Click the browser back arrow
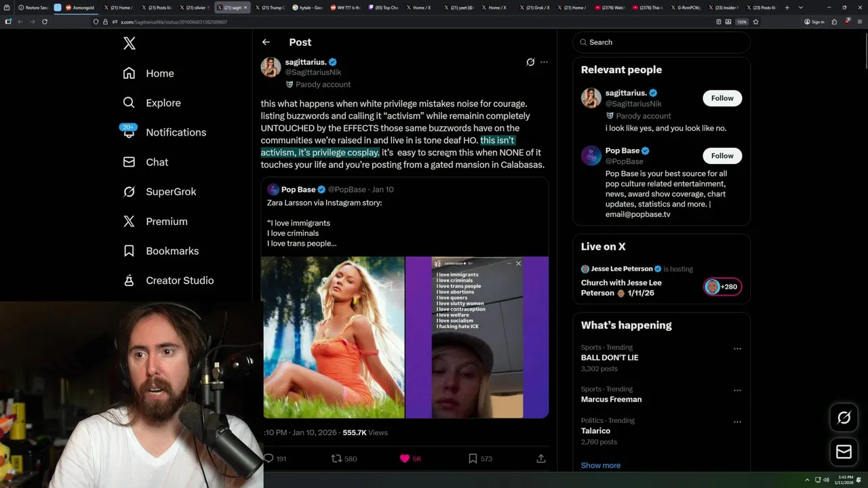 pyautogui.click(x=20, y=22)
